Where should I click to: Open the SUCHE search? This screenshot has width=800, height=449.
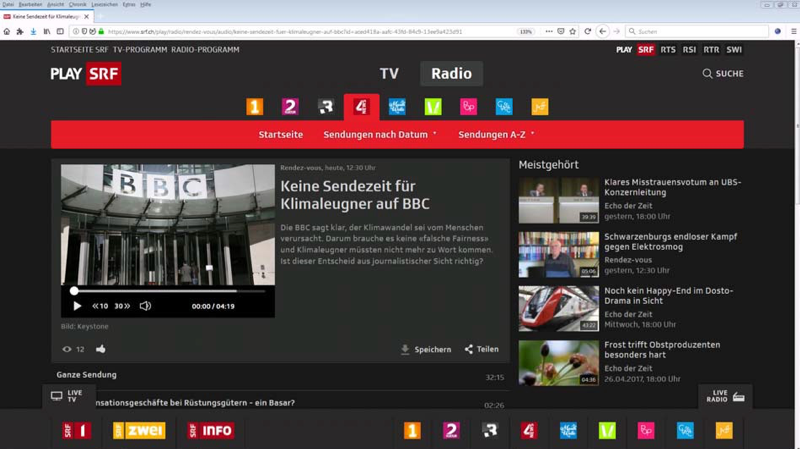pyautogui.click(x=722, y=74)
